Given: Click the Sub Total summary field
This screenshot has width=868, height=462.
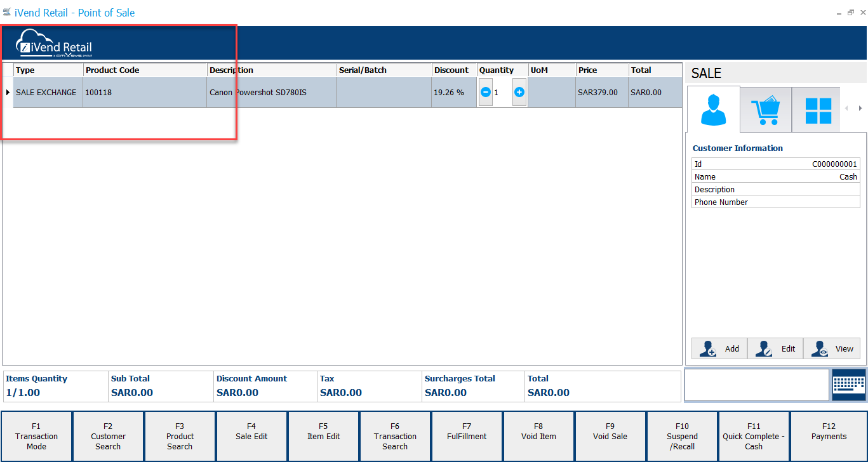Looking at the screenshot, I should 160,386.
